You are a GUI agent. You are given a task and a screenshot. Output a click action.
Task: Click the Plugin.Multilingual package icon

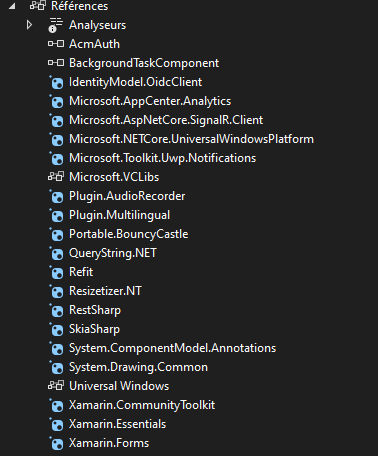pyautogui.click(x=57, y=215)
